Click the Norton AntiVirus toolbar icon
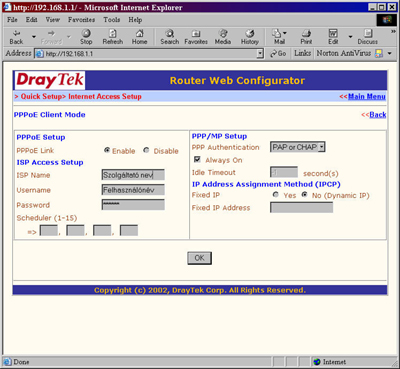Image resolution: width=400 pixels, height=369 pixels. pyautogui.click(x=379, y=53)
